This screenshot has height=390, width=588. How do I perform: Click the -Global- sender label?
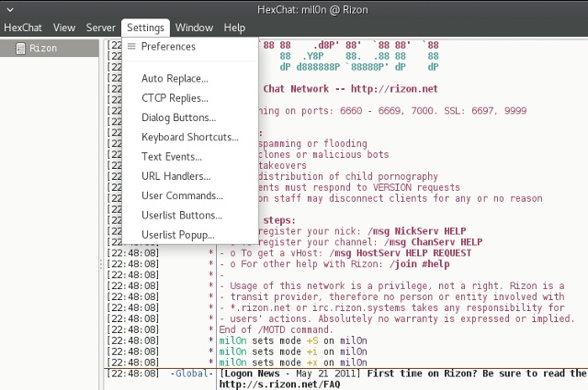tap(192, 373)
